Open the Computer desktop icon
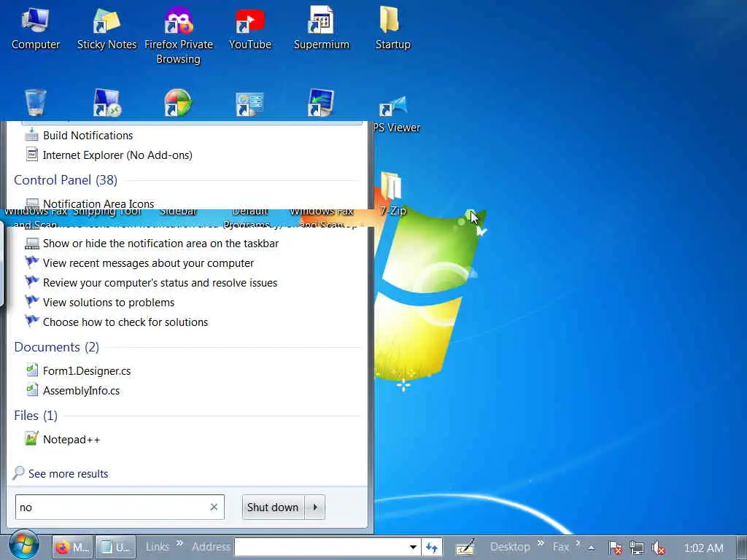This screenshot has height=560, width=747. click(36, 28)
